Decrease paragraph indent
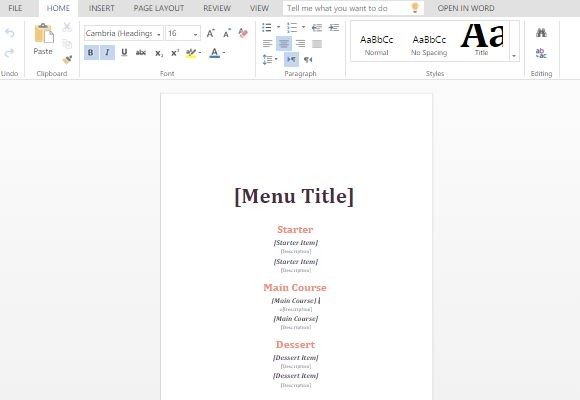 click(317, 27)
